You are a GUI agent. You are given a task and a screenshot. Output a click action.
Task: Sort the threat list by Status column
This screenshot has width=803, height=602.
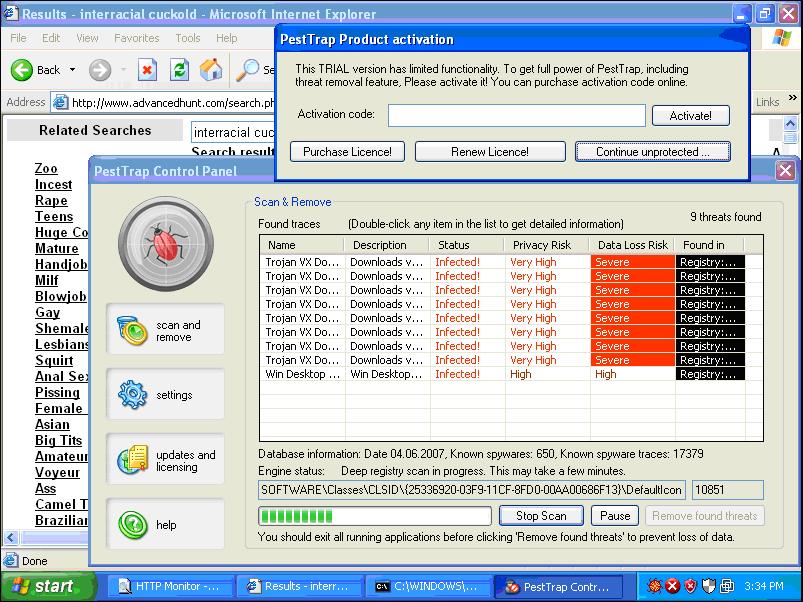click(x=467, y=245)
